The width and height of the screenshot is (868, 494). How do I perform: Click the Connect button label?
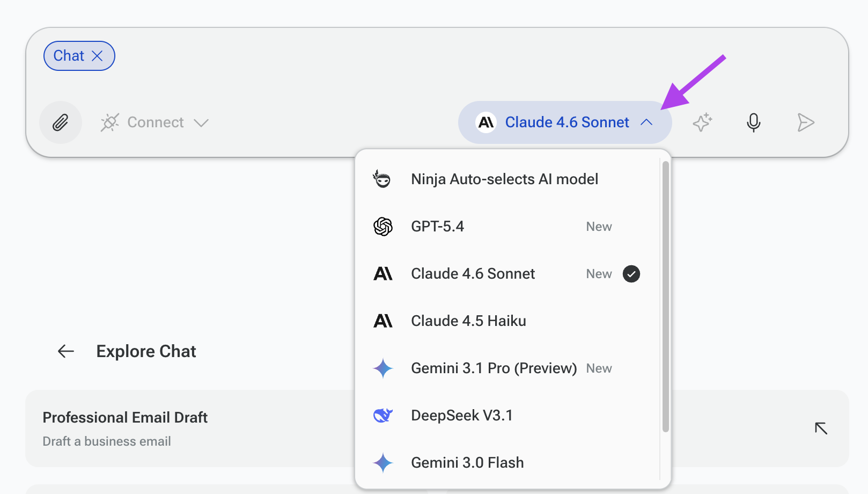pyautogui.click(x=156, y=122)
